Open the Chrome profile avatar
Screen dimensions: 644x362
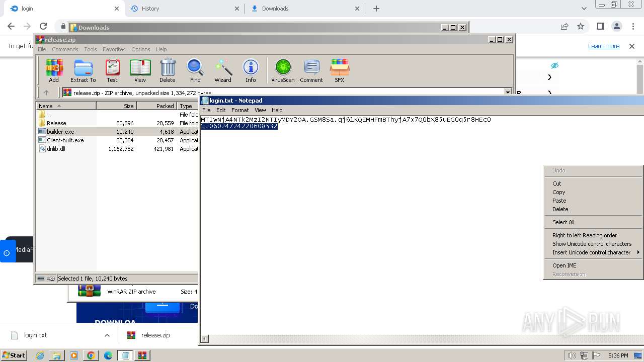point(616,26)
